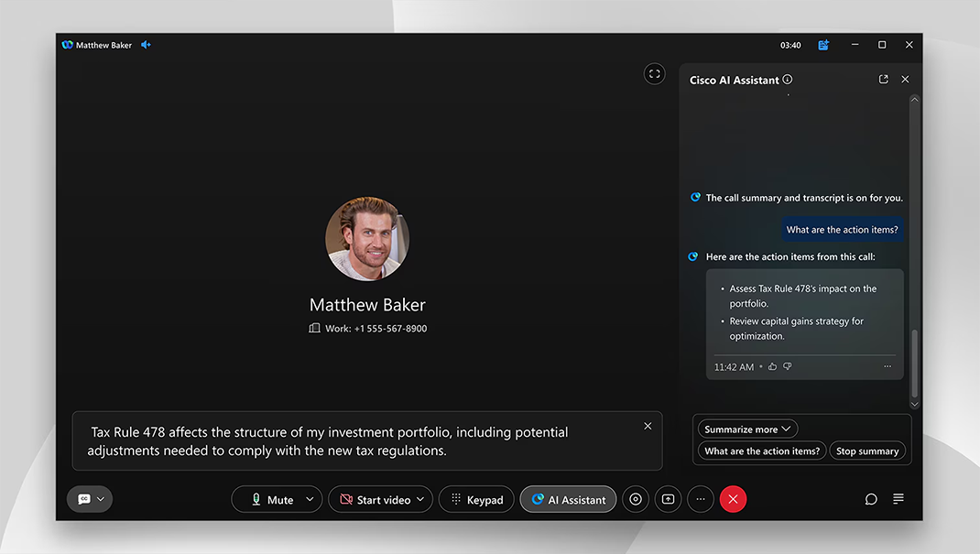The width and height of the screenshot is (980, 554).
Task: Expand the Summarize more dropdown
Action: (747, 429)
